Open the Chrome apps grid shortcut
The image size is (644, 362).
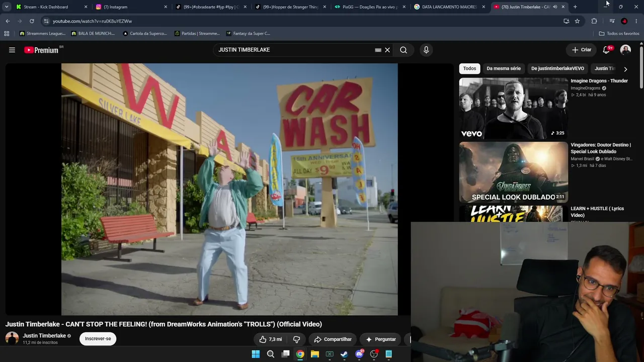coord(7,34)
